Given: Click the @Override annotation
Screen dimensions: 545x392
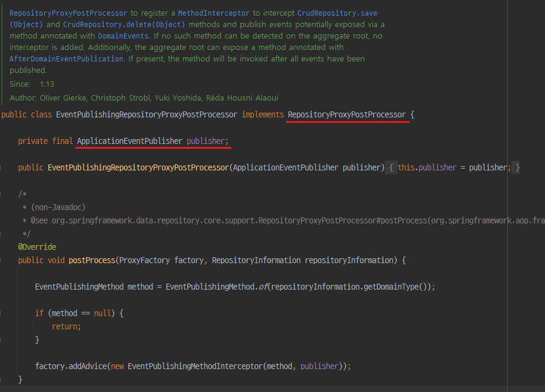Looking at the screenshot, I should 37,247.
